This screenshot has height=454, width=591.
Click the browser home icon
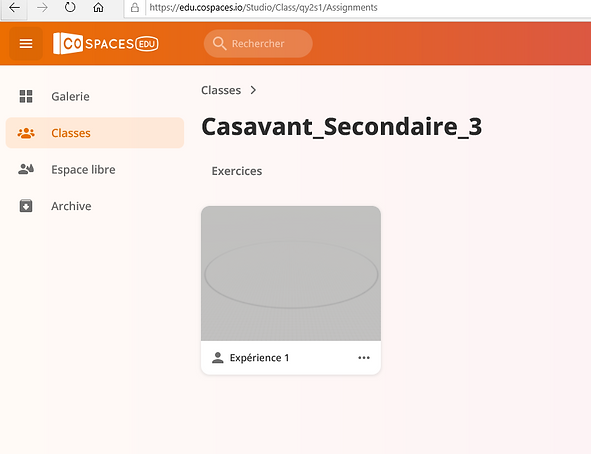tap(98, 8)
